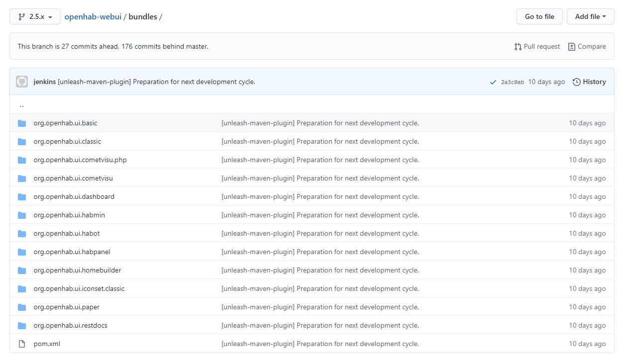Open the org.openhab.ui.habmin folder

(x=69, y=215)
